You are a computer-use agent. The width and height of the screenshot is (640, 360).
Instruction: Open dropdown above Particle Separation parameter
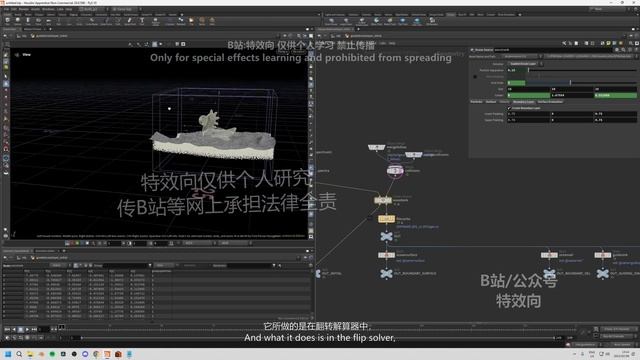point(525,64)
